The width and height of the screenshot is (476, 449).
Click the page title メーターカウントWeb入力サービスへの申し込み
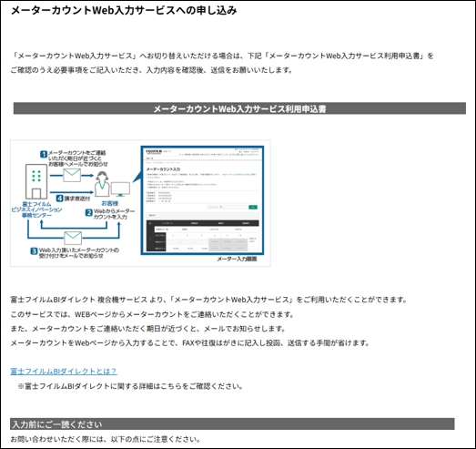pos(124,10)
